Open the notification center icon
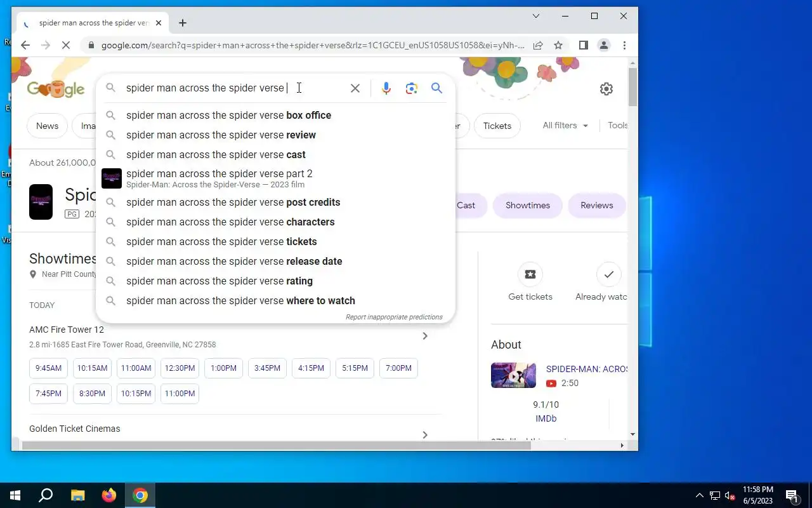Image resolution: width=812 pixels, height=508 pixels. point(792,495)
